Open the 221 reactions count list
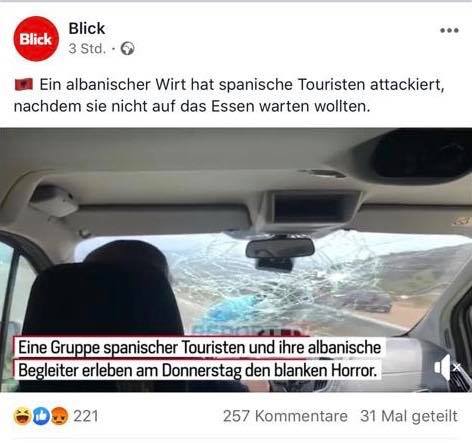Image resolution: width=472 pixels, height=443 pixels. [x=86, y=416]
